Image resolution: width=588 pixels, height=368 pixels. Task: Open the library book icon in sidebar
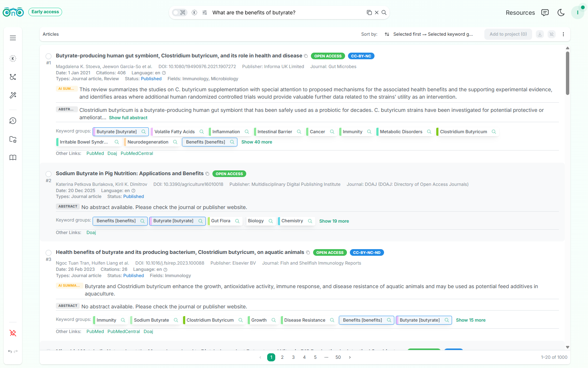click(x=13, y=158)
